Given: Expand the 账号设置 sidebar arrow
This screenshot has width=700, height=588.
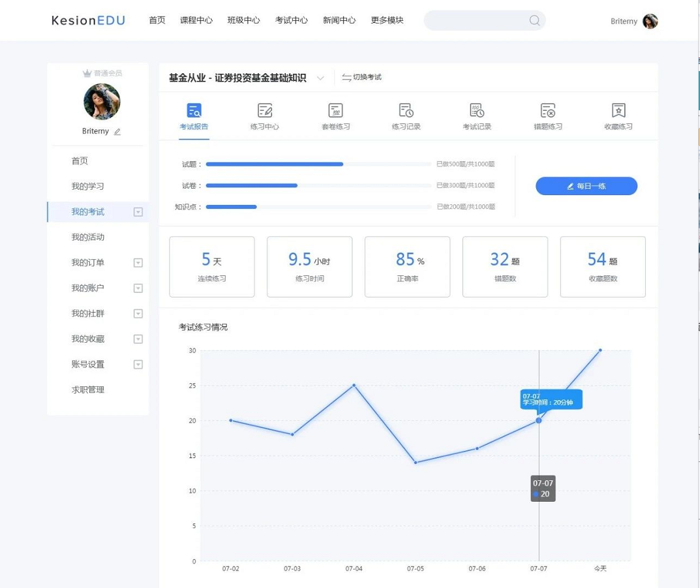Looking at the screenshot, I should point(138,365).
